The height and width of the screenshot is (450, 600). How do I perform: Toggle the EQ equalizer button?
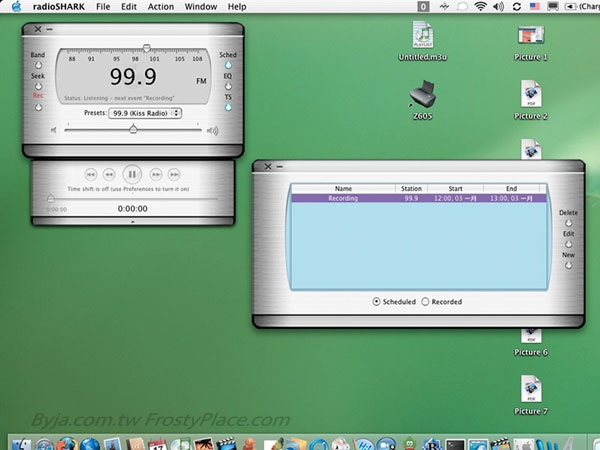[x=228, y=86]
